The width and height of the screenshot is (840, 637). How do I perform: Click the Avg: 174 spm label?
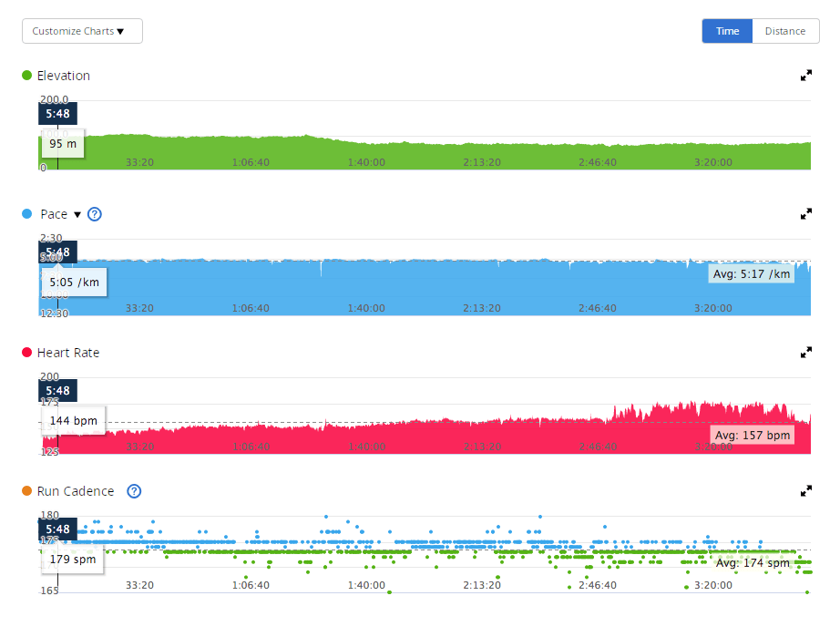pyautogui.click(x=753, y=563)
